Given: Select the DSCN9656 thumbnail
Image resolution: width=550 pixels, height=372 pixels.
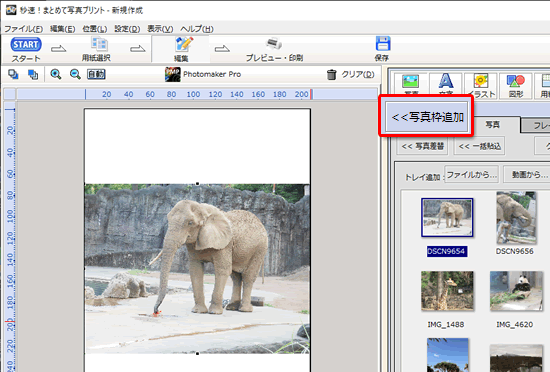Looking at the screenshot, I should (516, 217).
